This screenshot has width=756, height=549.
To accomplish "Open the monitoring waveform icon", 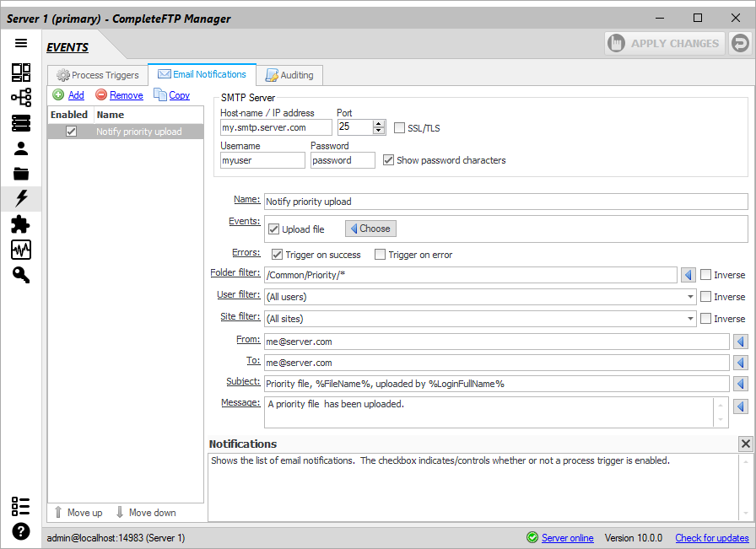I will point(21,250).
